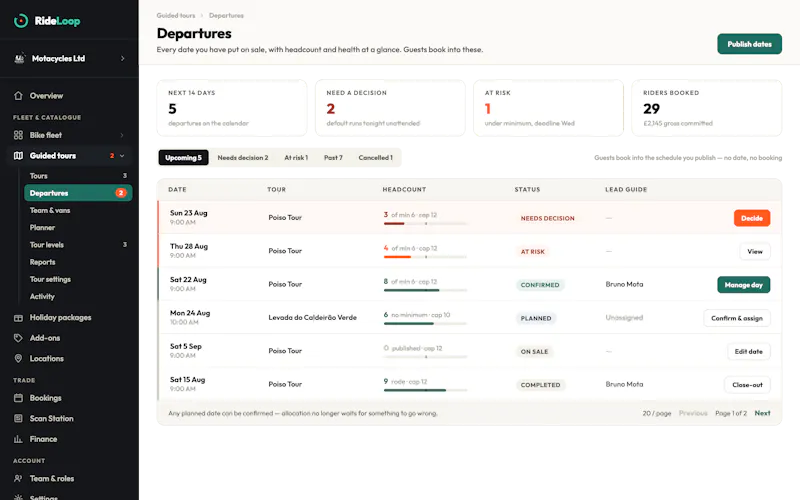The image size is (800, 500).
Task: Click the Bike fleet grid icon
Action: click(x=18, y=135)
